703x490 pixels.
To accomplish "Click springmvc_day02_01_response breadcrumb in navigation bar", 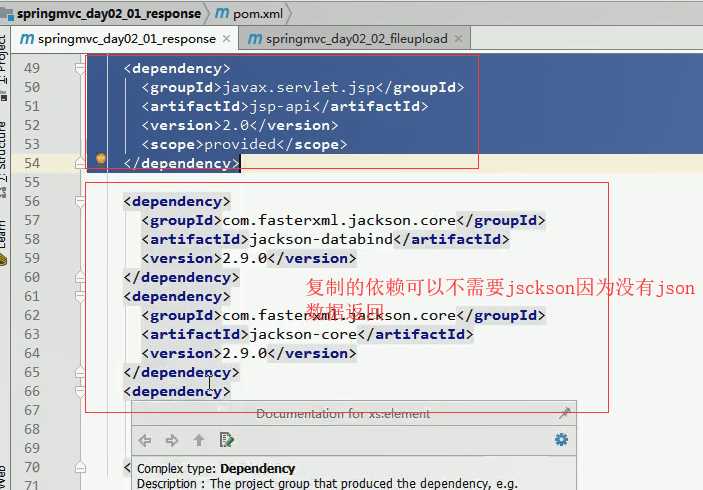I will [x=108, y=14].
